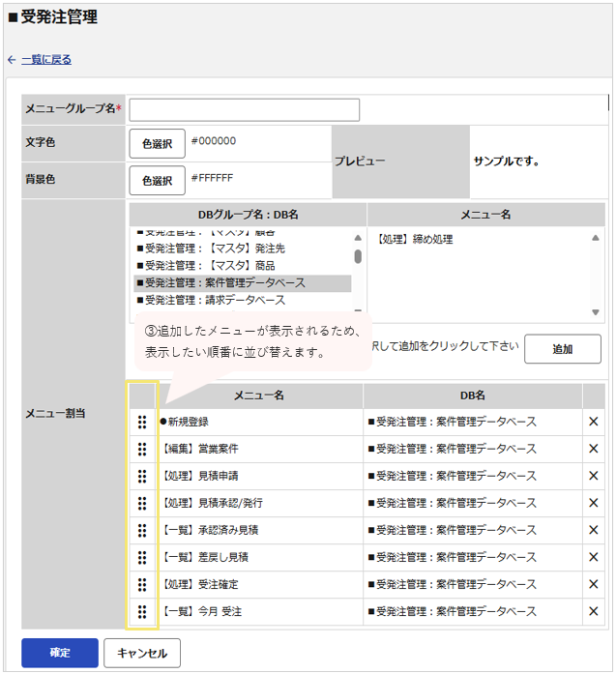Click the メニュー名 header above 締め処理
616x674 pixels.
tap(486, 215)
